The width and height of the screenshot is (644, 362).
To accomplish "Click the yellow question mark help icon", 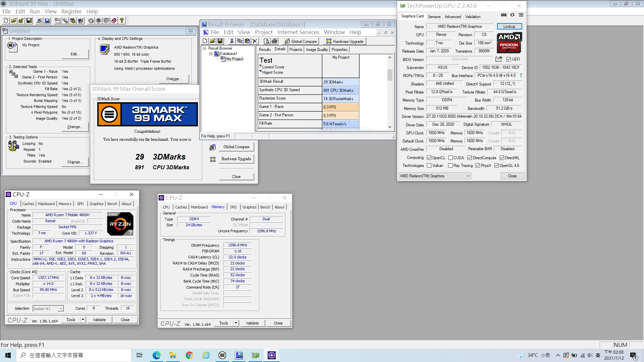I will [x=122, y=20].
